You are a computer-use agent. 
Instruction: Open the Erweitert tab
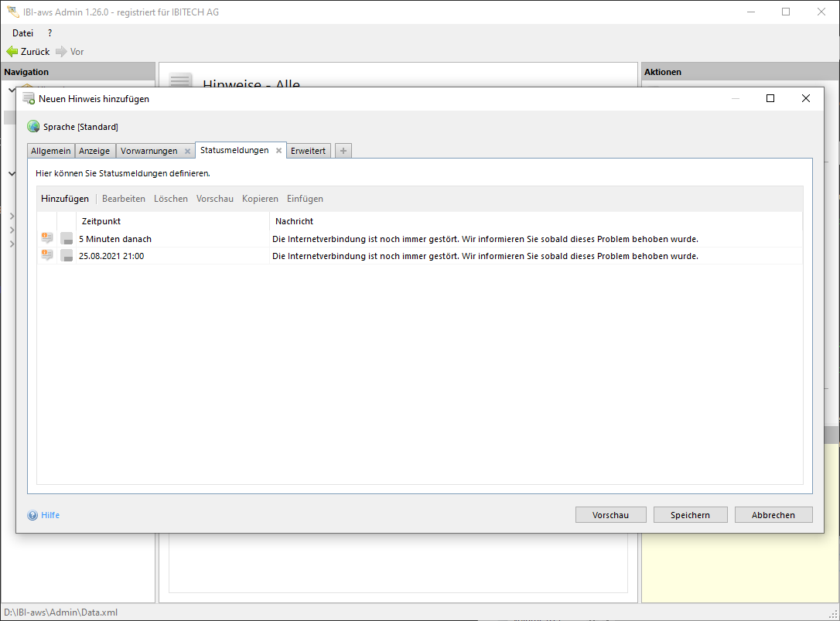click(308, 151)
